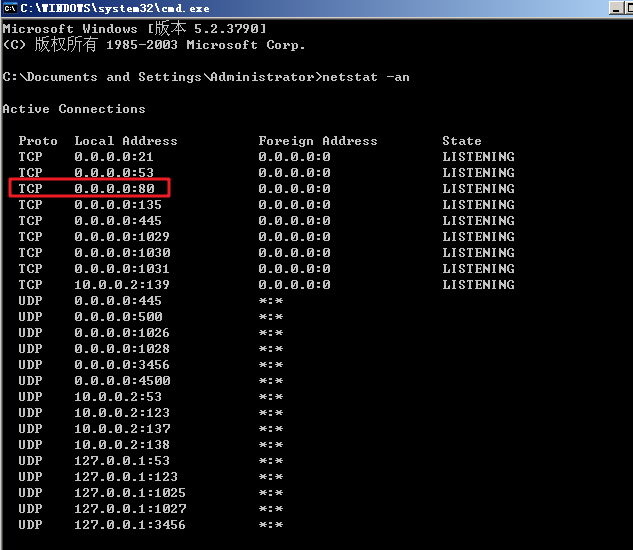The image size is (633, 550).
Task: Click the cmd.exe system menu icon
Action: (10, 8)
